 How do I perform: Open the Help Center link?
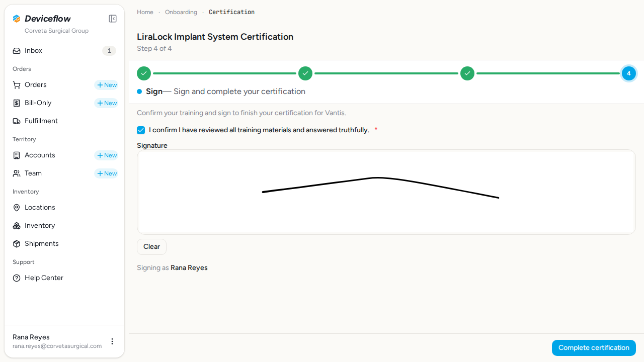pyautogui.click(x=64, y=278)
